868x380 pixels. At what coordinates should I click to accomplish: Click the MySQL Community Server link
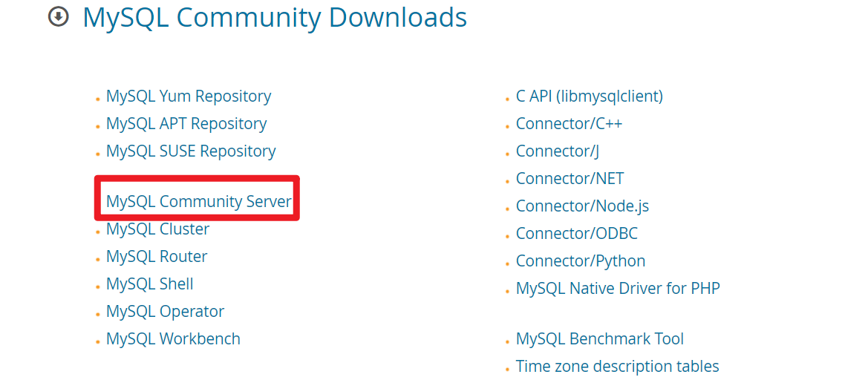199,201
